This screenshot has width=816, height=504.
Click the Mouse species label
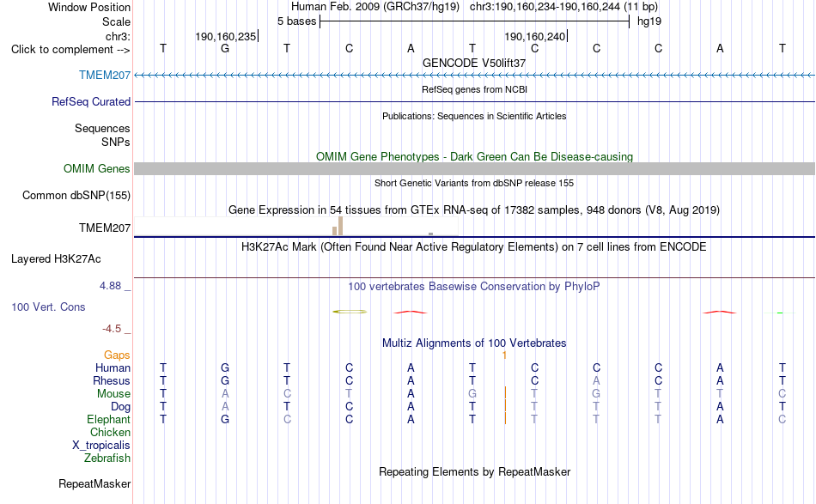pyautogui.click(x=113, y=394)
